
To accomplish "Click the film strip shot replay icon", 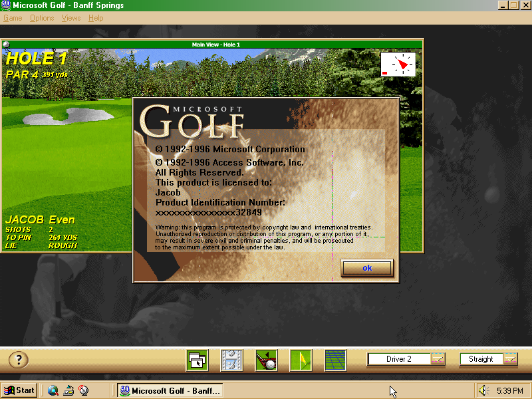I will 231,360.
